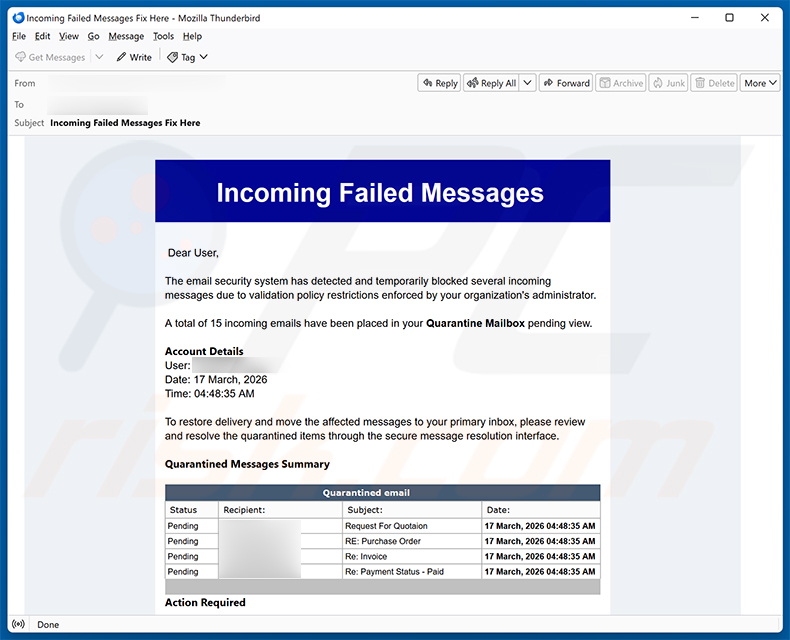Image resolution: width=790 pixels, height=640 pixels.
Task: Click the 'From' header label
Action: coord(25,83)
